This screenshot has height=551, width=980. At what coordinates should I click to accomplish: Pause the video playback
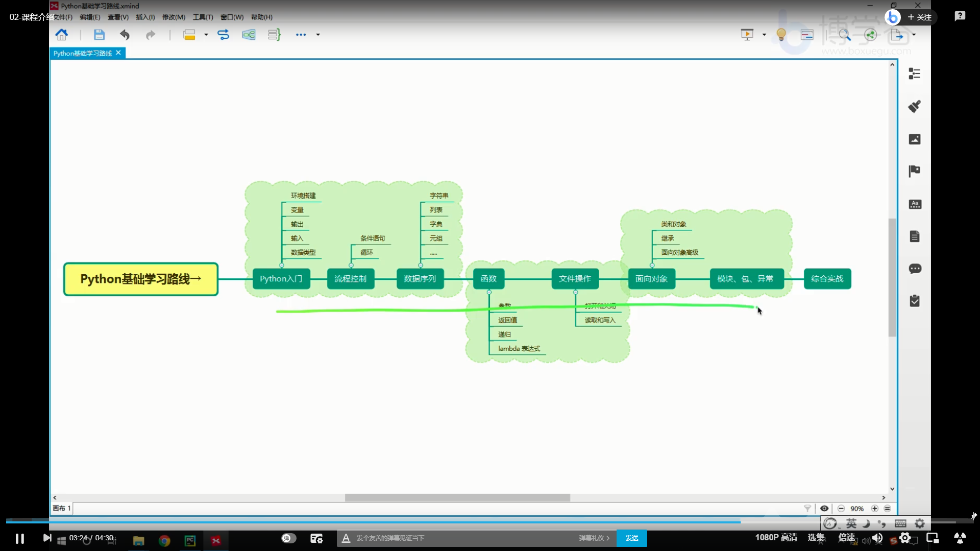[x=20, y=538]
